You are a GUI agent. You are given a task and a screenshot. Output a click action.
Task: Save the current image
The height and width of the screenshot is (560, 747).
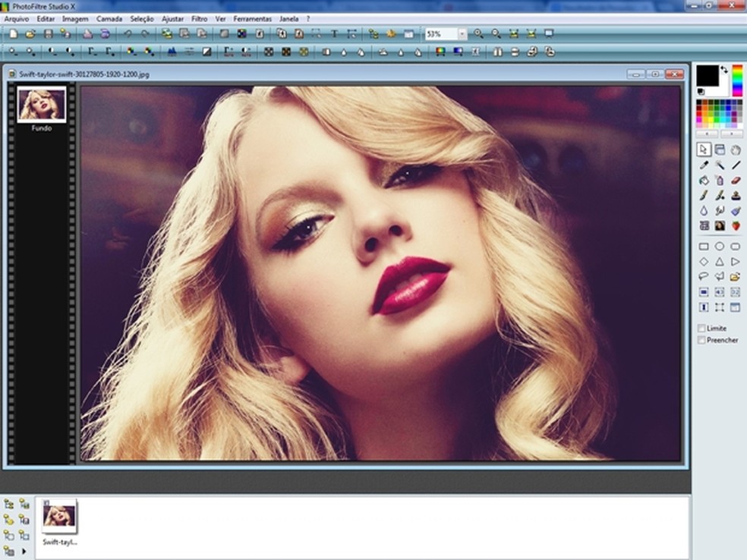[48, 34]
